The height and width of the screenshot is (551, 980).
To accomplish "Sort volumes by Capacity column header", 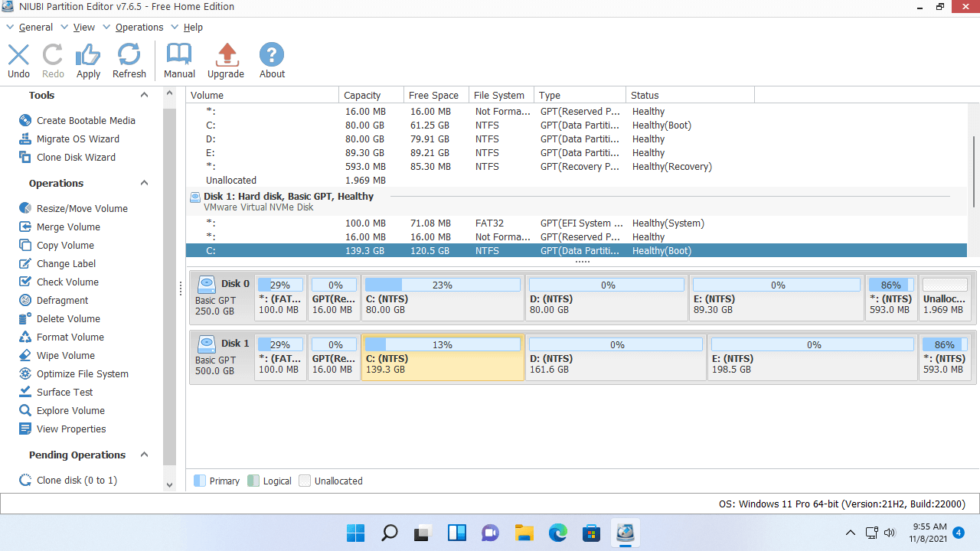I will pyautogui.click(x=362, y=95).
